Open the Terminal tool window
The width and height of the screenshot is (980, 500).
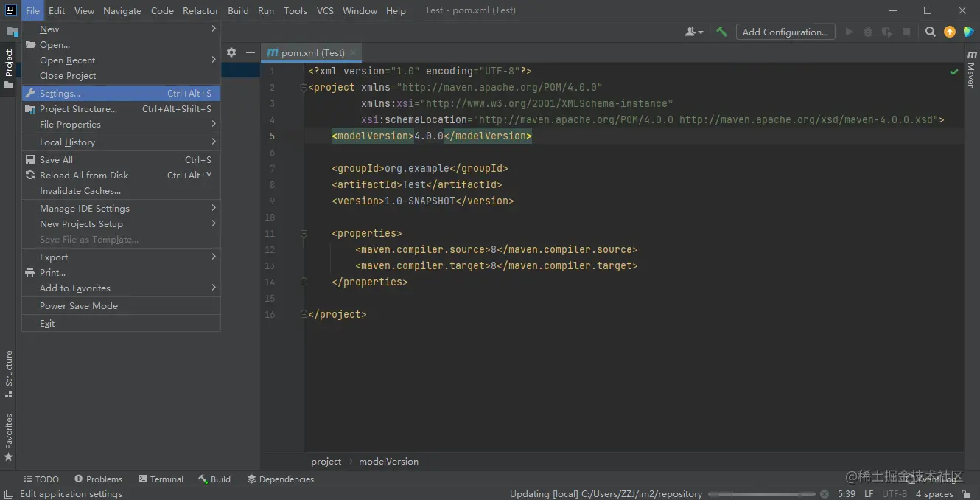coord(161,479)
